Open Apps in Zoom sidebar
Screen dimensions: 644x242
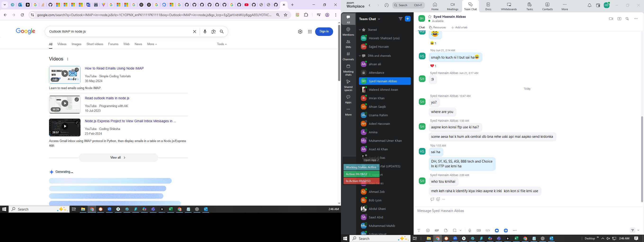348,99
